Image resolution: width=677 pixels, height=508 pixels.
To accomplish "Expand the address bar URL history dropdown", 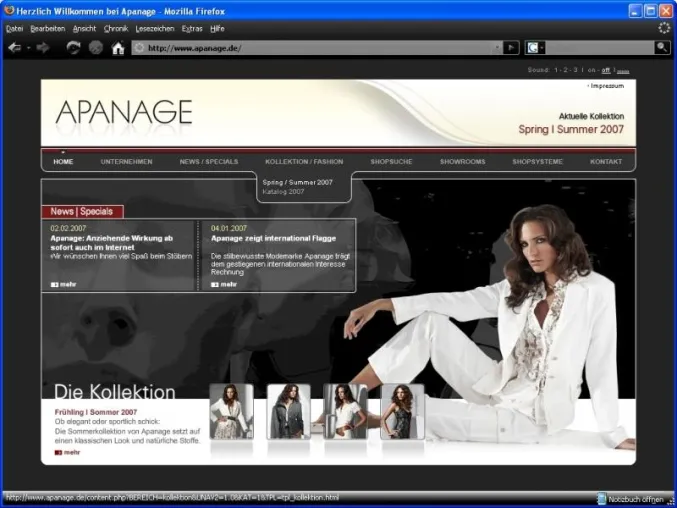I will click(497, 47).
